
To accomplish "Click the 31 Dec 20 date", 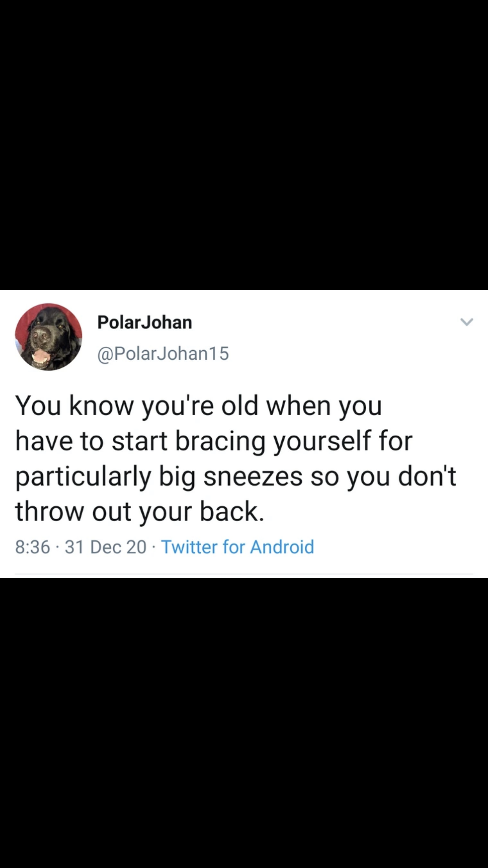I will 105,547.
